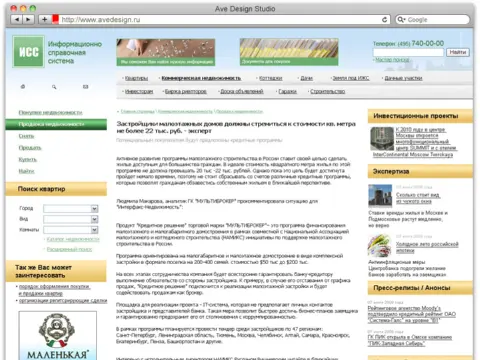Screen dimensions: 480x360
Task: Click the browser Forward arrow button
Action: point(28,20)
